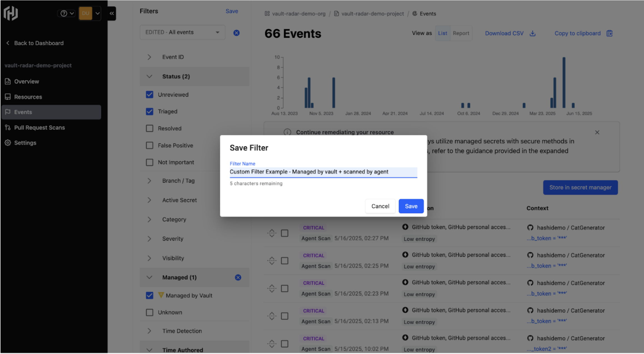644x354 pixels.
Task: Uncheck the Managed by Vault checkbox
Action: click(149, 295)
